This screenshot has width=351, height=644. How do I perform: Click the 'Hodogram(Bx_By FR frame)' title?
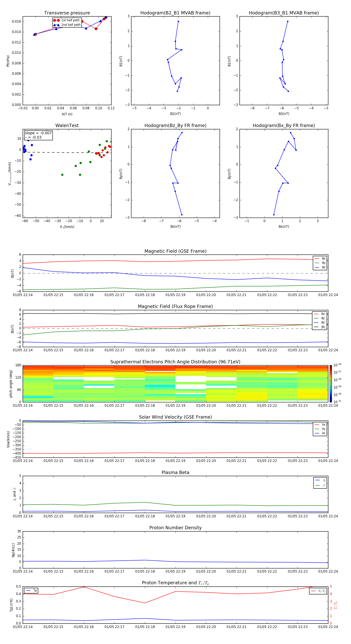point(284,125)
